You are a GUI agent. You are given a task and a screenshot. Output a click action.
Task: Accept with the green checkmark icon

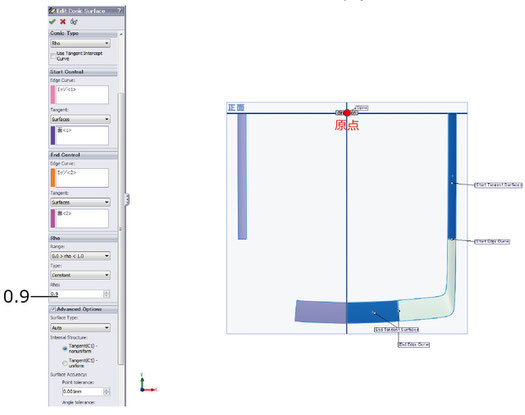(x=52, y=22)
